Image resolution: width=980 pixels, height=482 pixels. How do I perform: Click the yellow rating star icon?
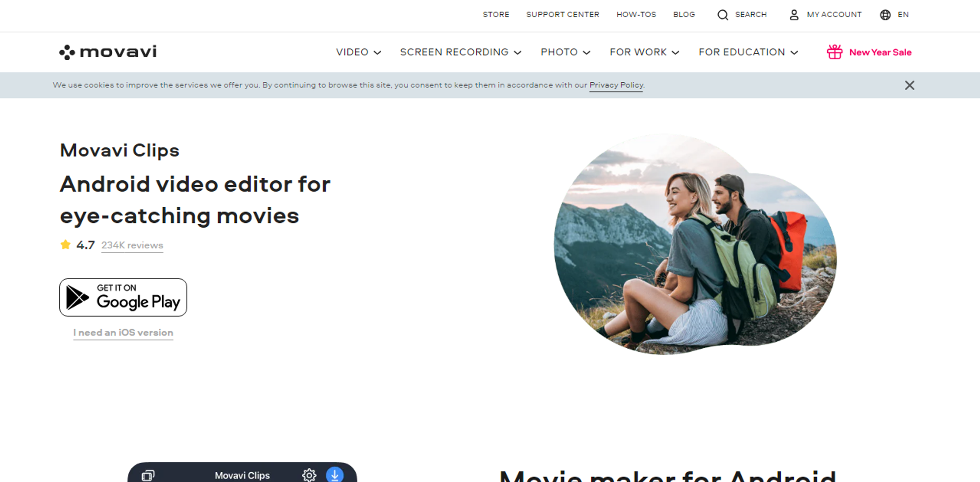click(x=65, y=244)
